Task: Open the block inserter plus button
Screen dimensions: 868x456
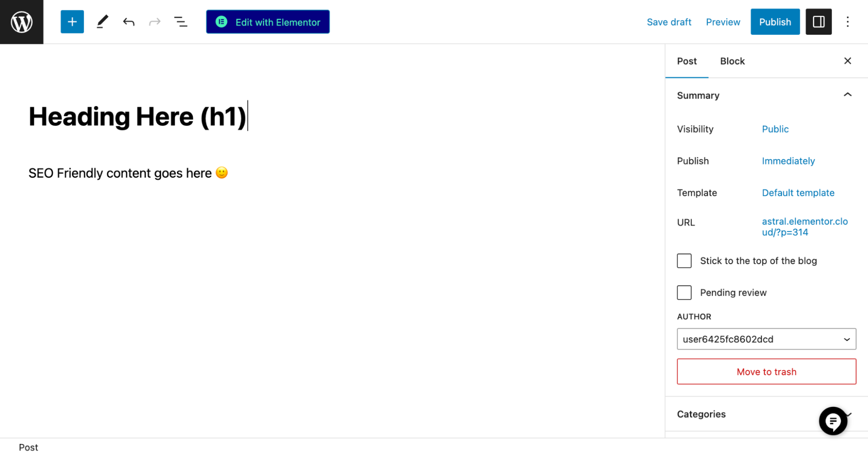Action: point(72,22)
